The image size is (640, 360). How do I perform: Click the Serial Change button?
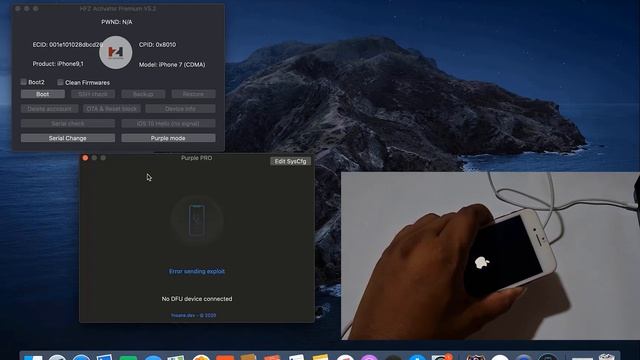click(68, 138)
